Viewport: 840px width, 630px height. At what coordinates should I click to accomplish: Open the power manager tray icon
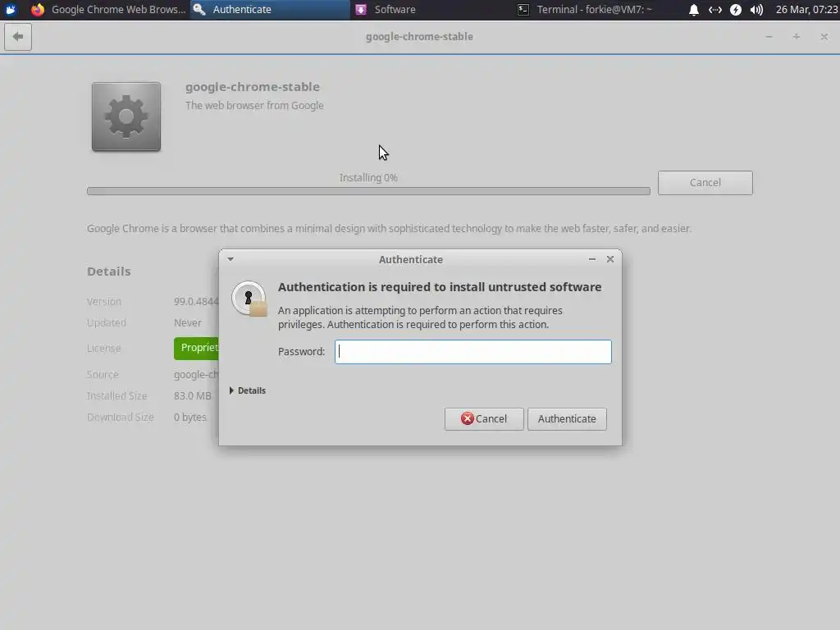point(736,10)
